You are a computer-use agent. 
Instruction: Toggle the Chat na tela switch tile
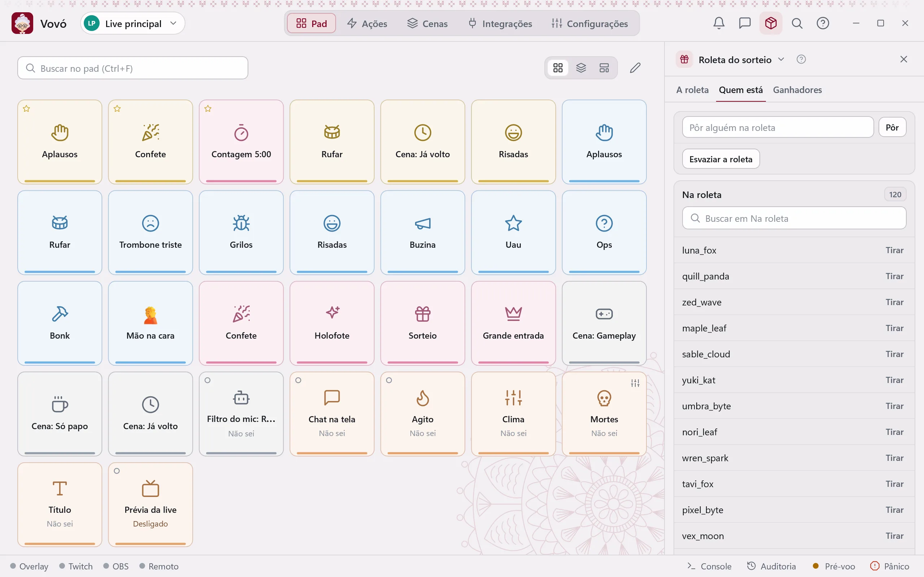pos(332,414)
